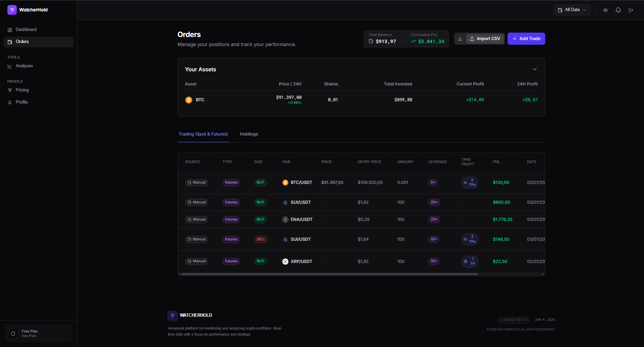Click the Import CSV button
This screenshot has height=347, width=644.
pos(485,39)
